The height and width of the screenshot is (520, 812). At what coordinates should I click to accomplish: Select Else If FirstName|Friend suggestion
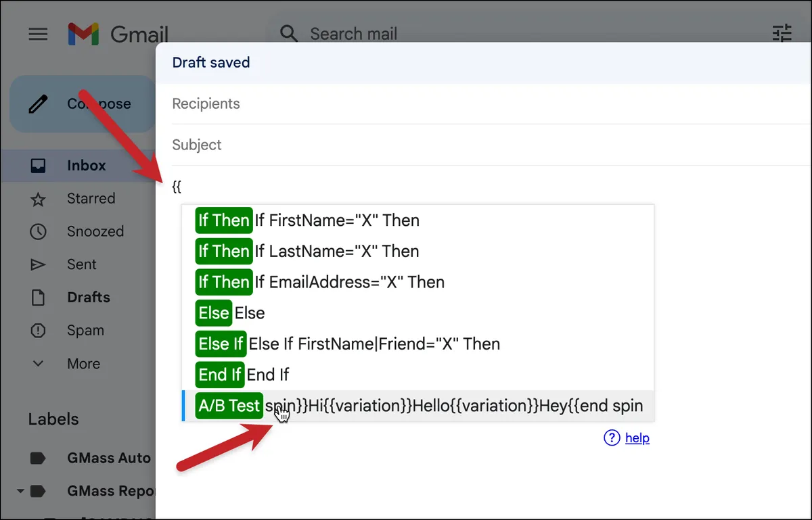point(418,344)
